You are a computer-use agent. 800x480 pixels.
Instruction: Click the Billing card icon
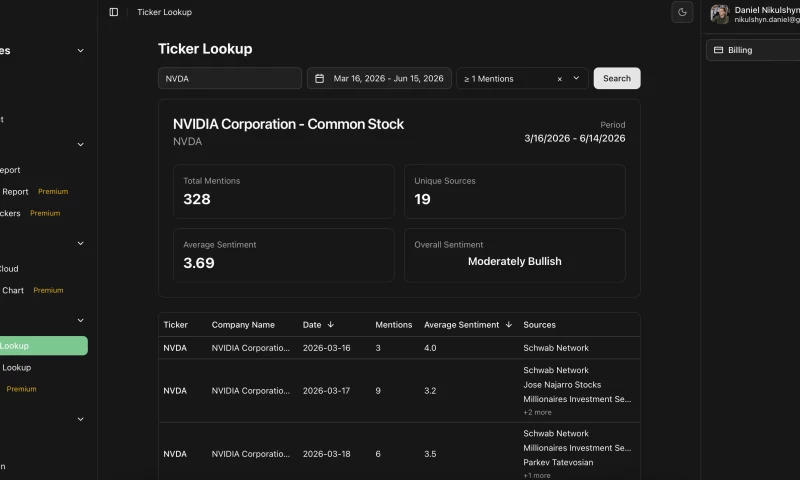[718, 50]
